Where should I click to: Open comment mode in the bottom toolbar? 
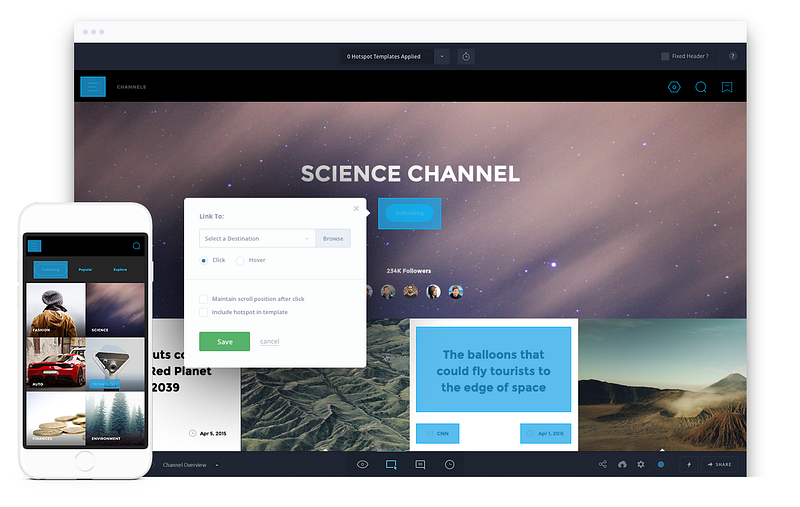coord(420,465)
